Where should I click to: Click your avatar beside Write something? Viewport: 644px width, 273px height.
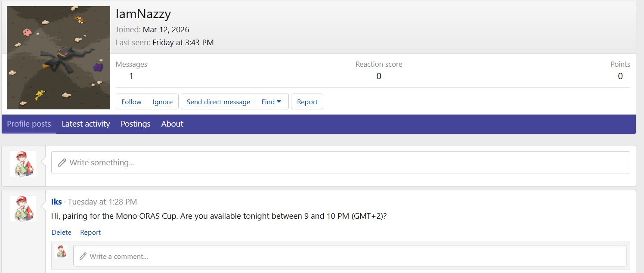coord(23,164)
